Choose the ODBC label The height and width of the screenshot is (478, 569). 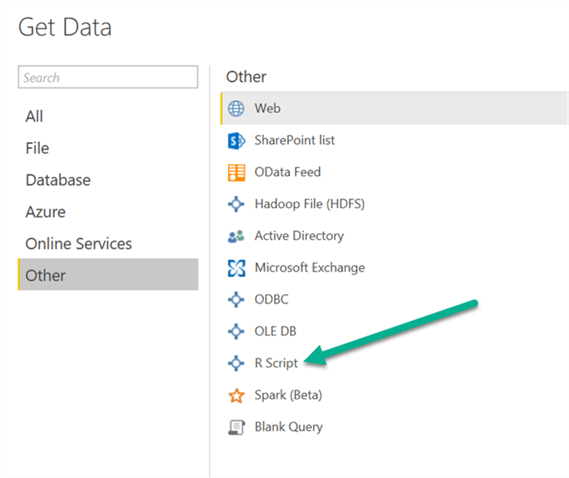(271, 300)
